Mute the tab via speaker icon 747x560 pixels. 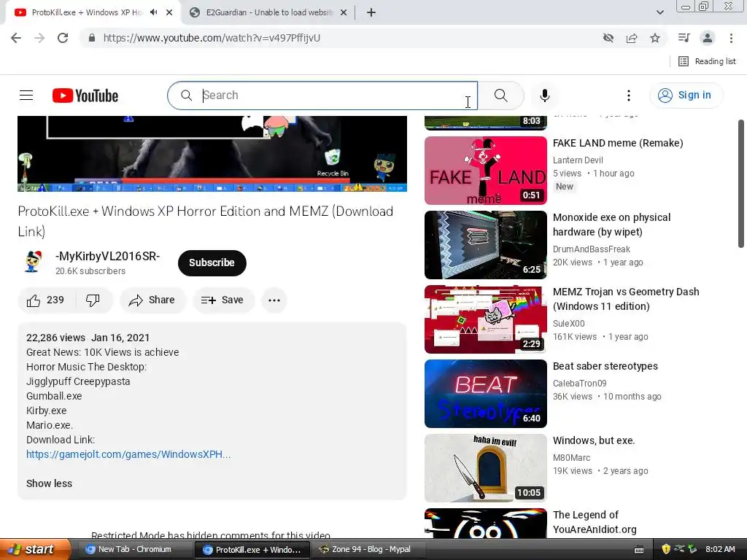(x=153, y=12)
